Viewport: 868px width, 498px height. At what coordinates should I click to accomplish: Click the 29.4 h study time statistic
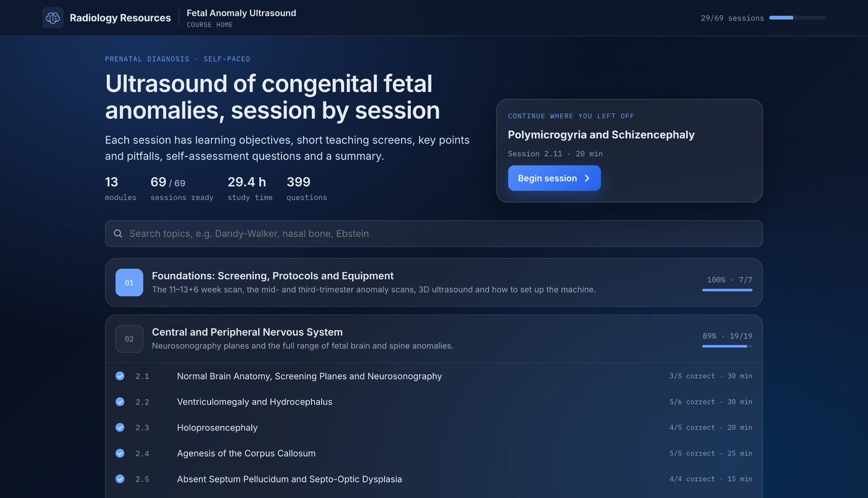click(250, 188)
